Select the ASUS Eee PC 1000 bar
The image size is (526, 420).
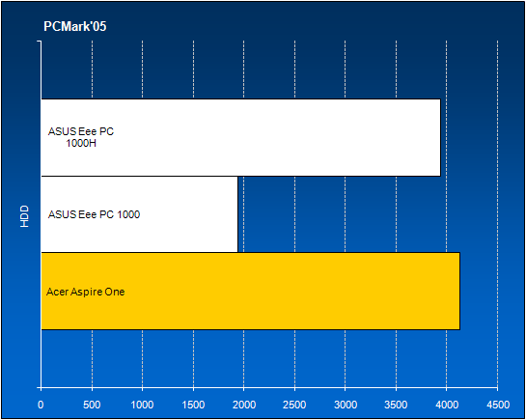[x=140, y=214]
